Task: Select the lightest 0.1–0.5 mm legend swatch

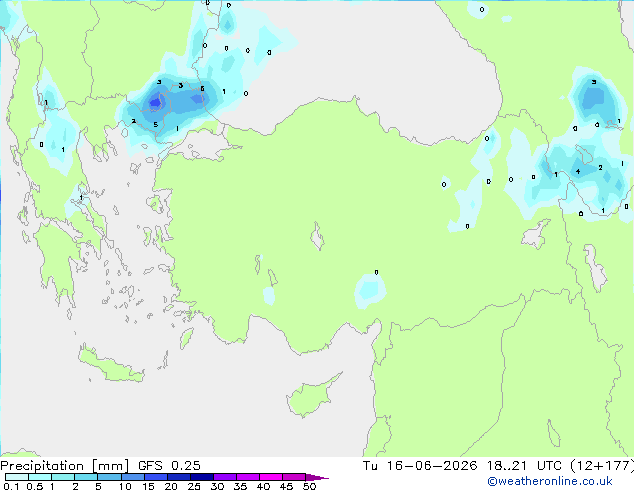Action: [x=17, y=477]
